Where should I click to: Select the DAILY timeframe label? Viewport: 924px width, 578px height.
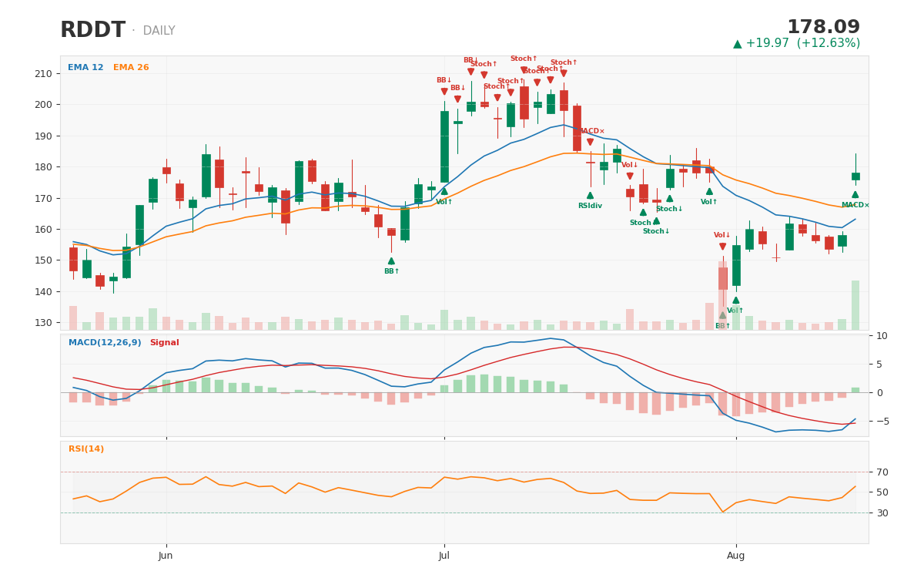click(159, 32)
